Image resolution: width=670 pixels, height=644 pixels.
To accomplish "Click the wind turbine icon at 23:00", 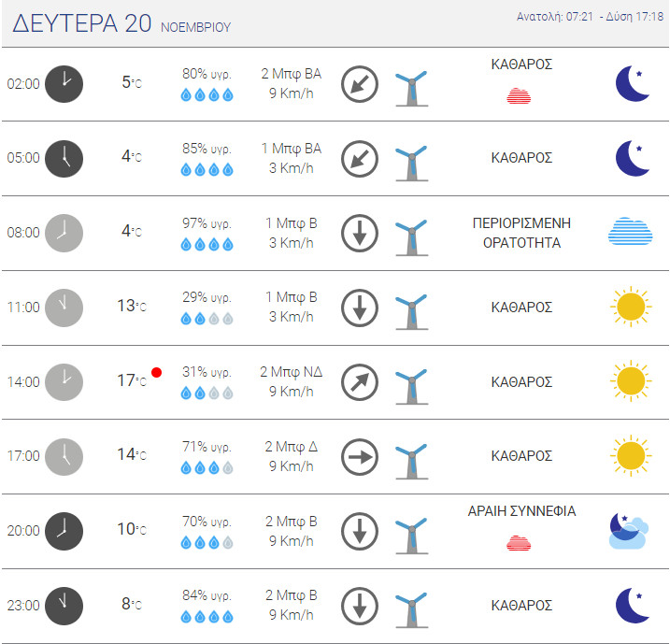I will point(409,607).
